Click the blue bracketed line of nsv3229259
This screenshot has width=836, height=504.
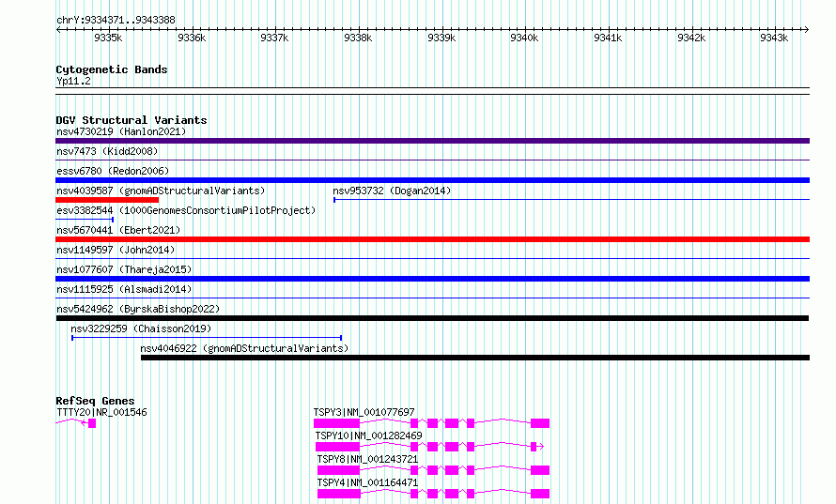tap(207, 338)
